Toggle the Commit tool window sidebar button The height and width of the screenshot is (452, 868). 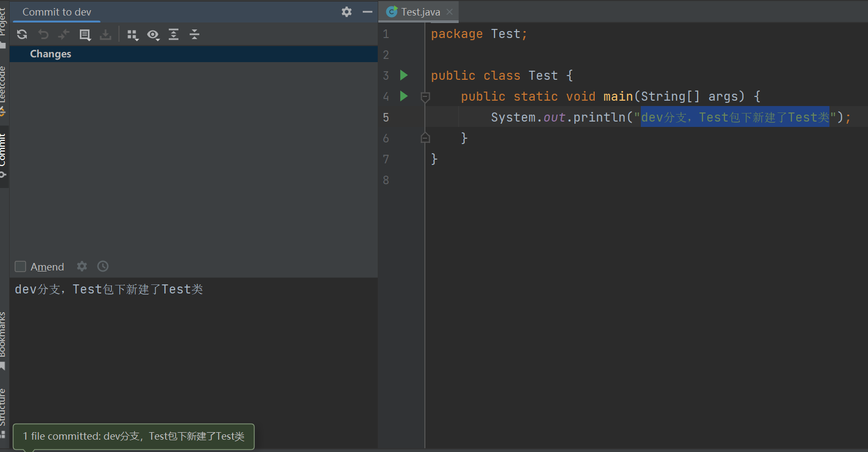[x=3, y=155]
